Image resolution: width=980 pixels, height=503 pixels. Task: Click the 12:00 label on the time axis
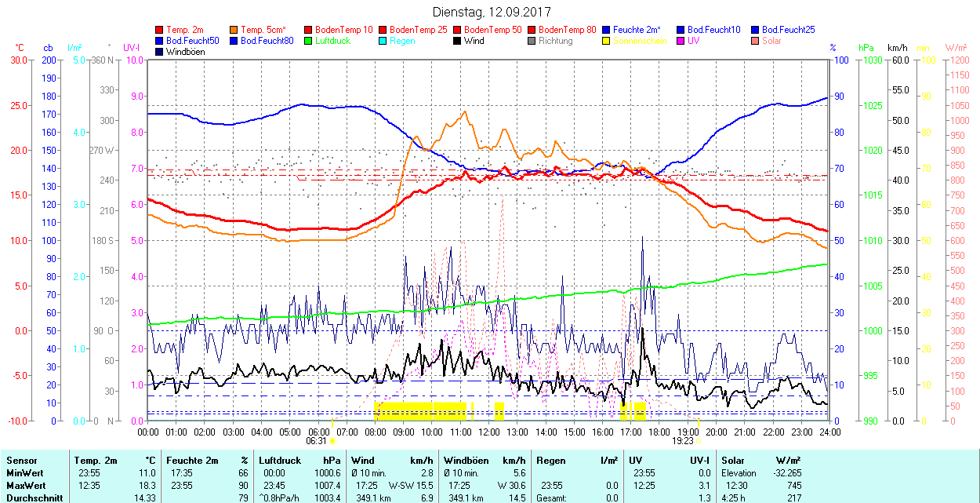tap(489, 432)
